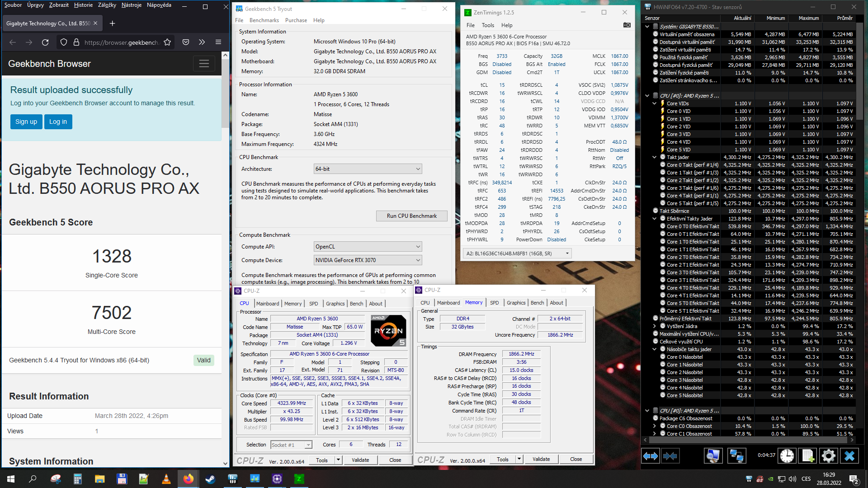Switch to SPD tab in CPU-Z Memory window

pos(495,303)
